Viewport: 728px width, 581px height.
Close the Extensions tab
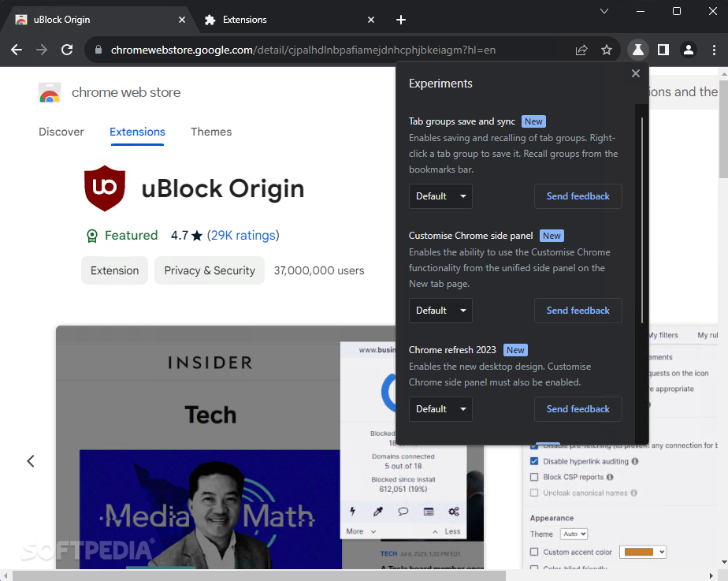[371, 20]
